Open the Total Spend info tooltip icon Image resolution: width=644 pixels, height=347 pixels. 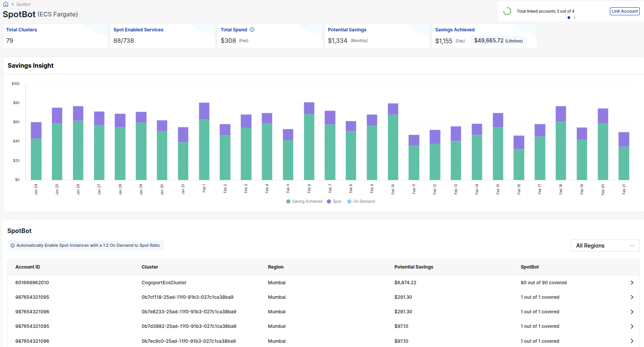tap(252, 29)
